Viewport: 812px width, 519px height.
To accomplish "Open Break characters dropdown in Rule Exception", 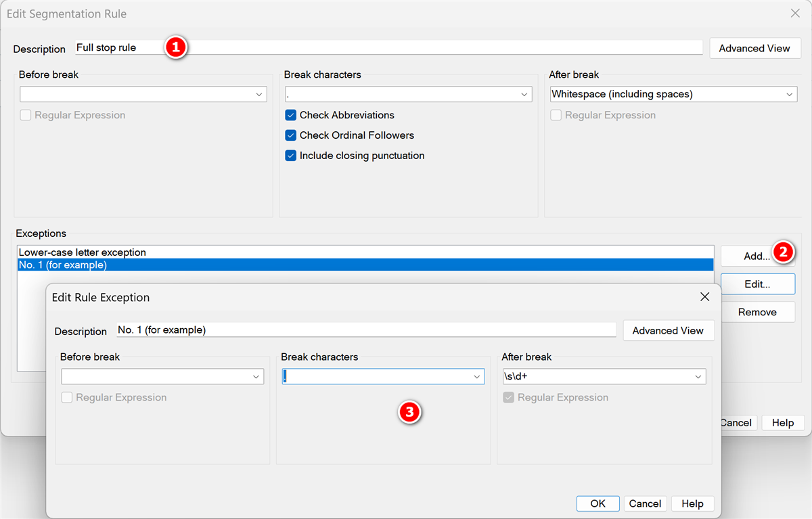I will (476, 377).
